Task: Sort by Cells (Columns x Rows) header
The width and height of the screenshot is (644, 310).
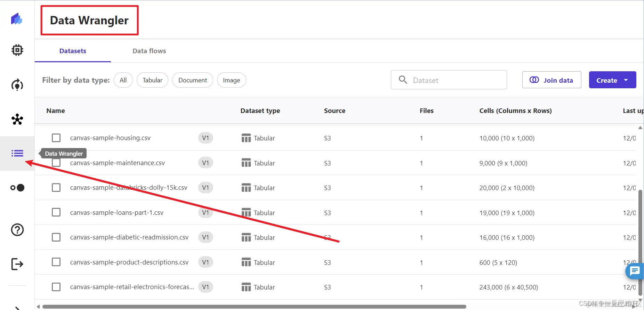Action: click(515, 111)
